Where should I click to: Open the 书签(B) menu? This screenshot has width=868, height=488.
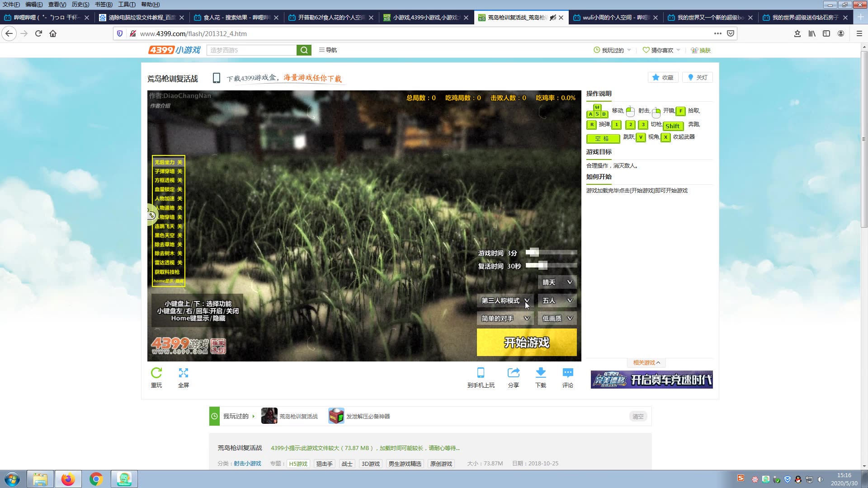104,5
